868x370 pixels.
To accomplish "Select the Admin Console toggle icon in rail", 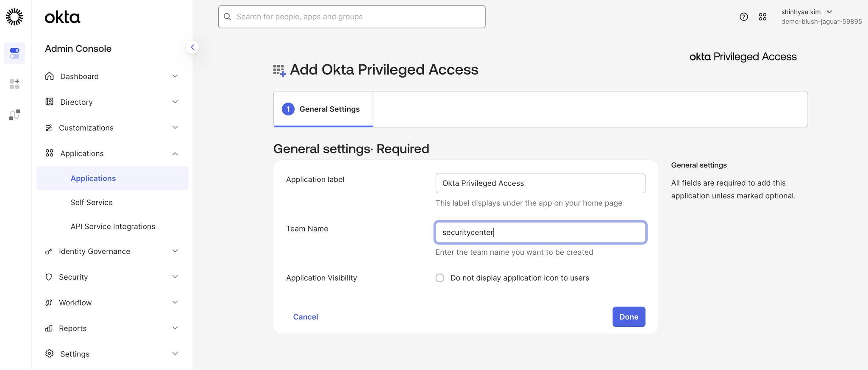I will tap(14, 53).
